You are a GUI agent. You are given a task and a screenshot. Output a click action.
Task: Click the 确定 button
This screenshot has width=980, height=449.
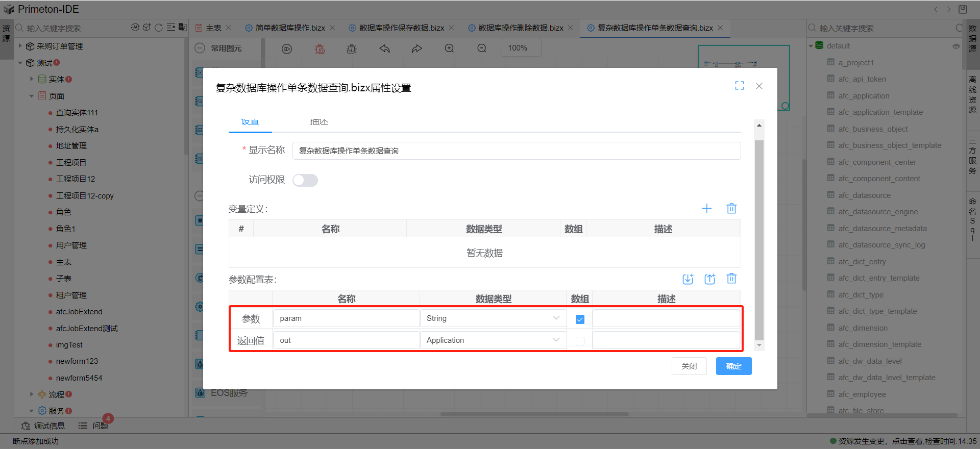coord(733,366)
